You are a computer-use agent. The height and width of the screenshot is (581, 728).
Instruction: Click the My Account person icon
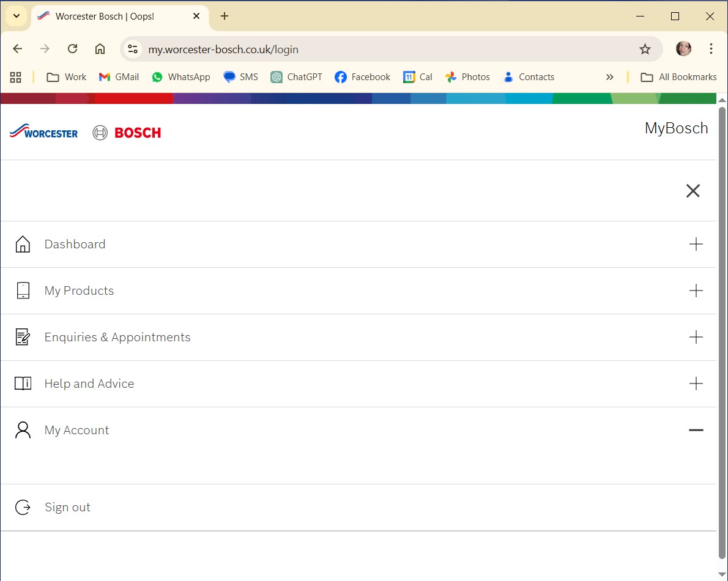tap(23, 430)
